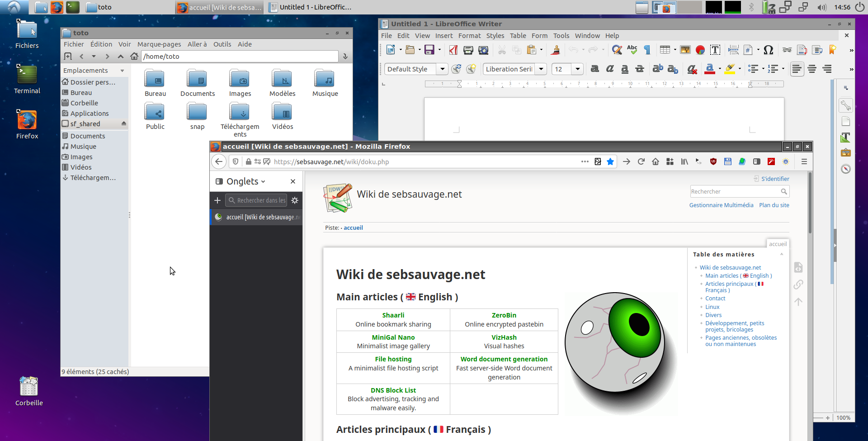Image resolution: width=868 pixels, height=441 pixels.
Task: Toggle formatting marks with the pilcrow icon
Action: point(647,50)
